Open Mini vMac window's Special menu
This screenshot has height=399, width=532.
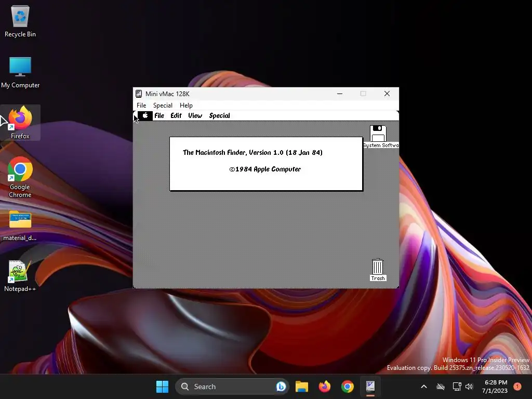tap(163, 105)
